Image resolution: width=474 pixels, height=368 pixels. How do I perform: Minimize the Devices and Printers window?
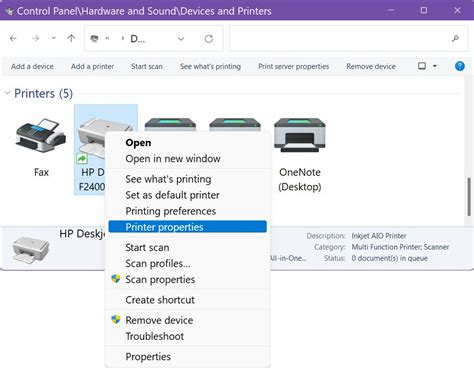point(391,10)
